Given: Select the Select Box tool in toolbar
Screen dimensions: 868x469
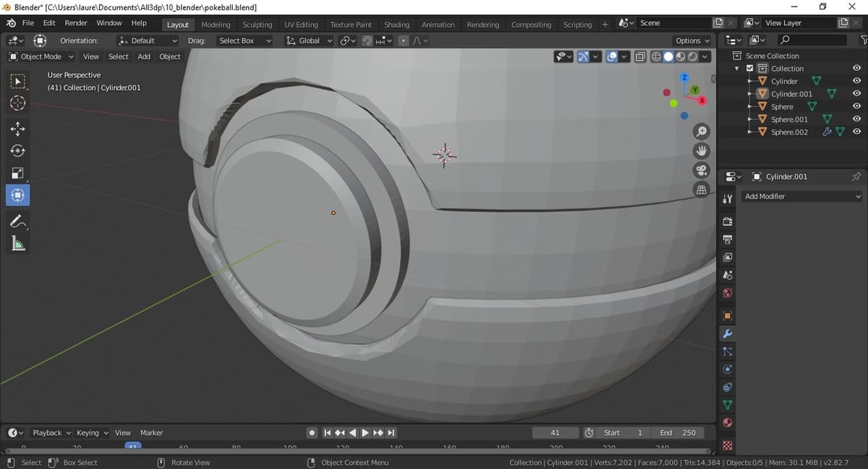Looking at the screenshot, I should tap(18, 82).
